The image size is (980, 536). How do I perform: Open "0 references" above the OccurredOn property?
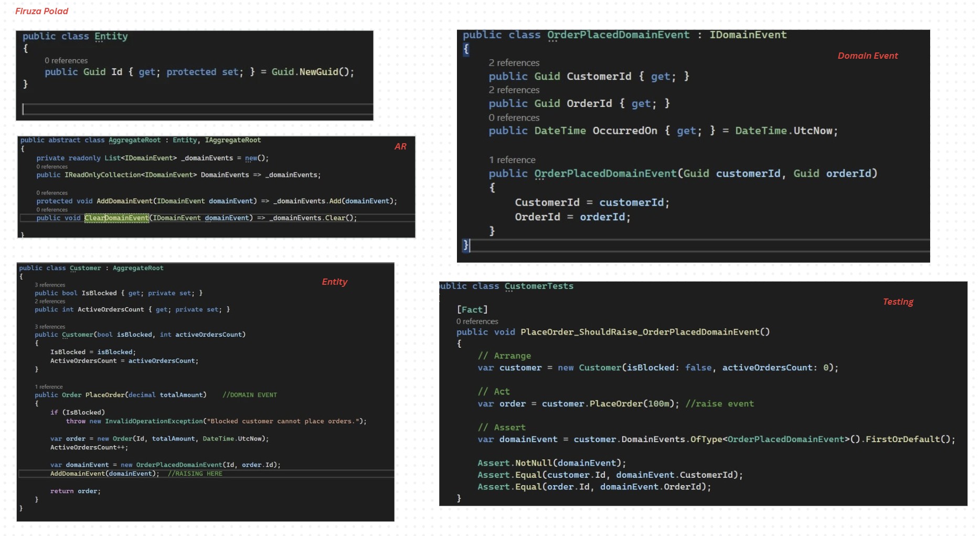click(514, 118)
